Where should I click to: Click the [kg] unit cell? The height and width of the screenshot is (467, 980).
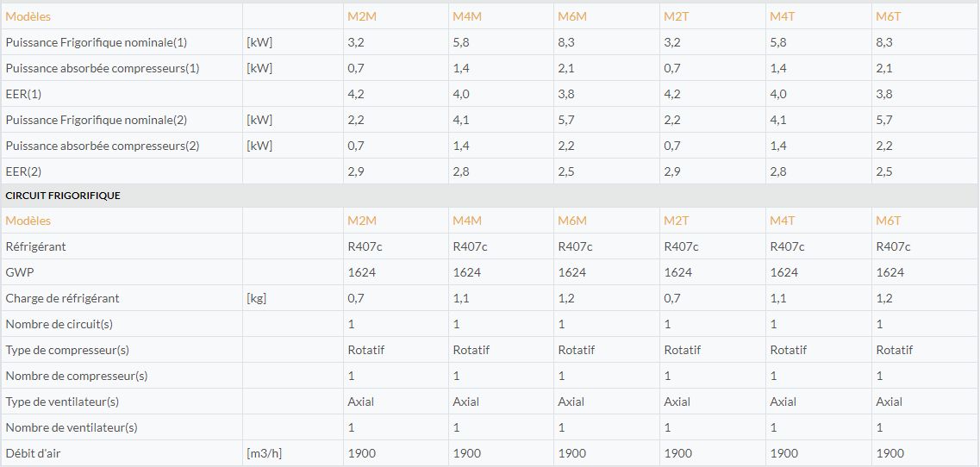(x=256, y=298)
